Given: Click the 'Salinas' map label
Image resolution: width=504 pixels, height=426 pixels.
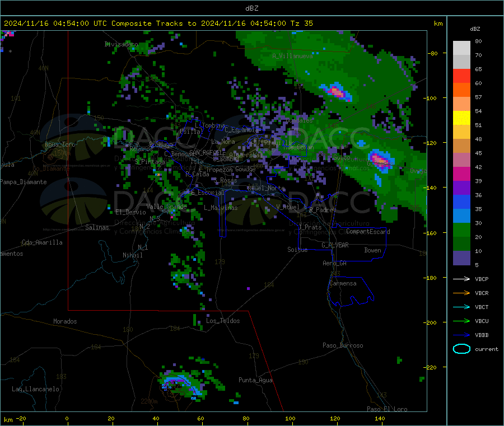Looking at the screenshot, I should point(97,227).
